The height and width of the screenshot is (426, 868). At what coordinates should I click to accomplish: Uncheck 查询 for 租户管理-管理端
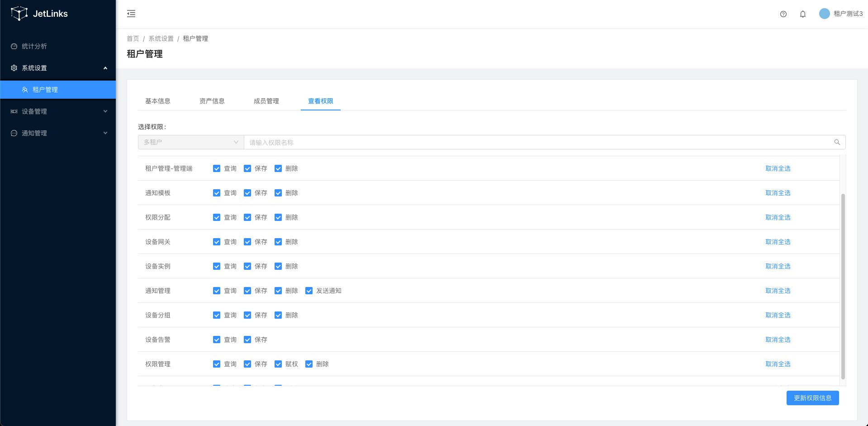click(x=217, y=168)
